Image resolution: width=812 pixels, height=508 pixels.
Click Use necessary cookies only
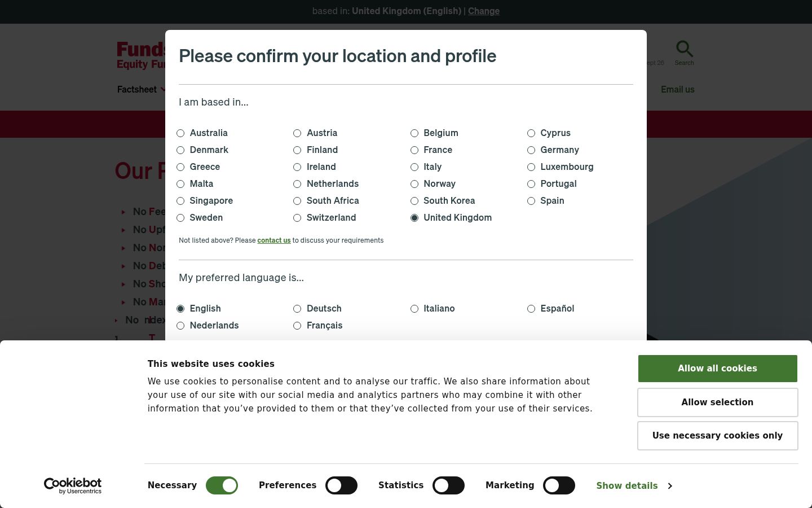pyautogui.click(x=717, y=436)
